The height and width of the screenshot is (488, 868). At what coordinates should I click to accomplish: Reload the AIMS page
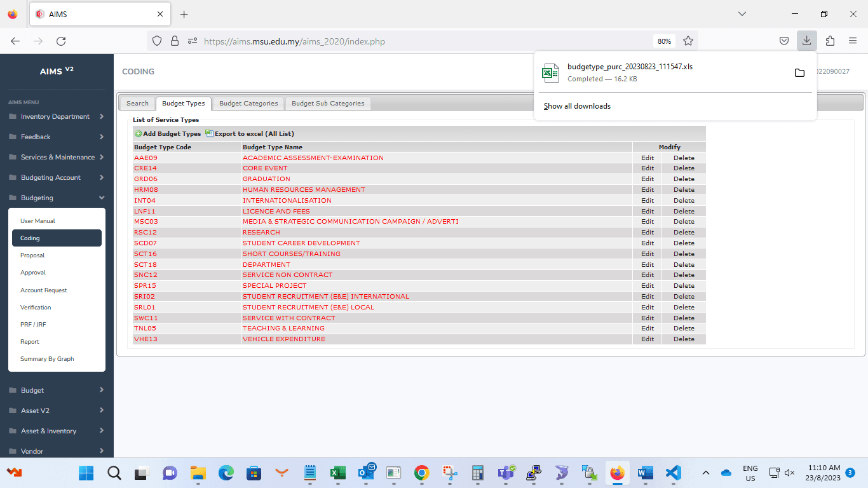[x=61, y=41]
